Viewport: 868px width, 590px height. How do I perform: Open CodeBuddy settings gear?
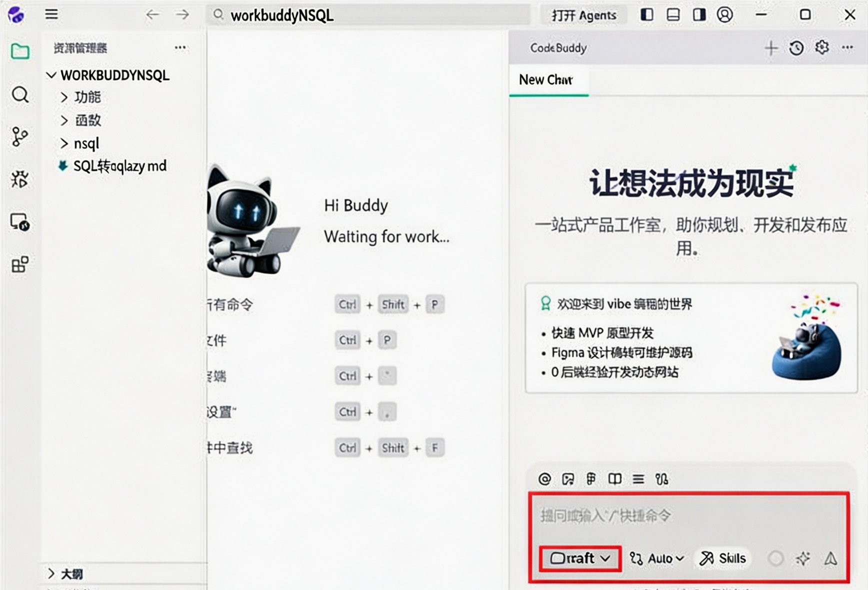[822, 47]
